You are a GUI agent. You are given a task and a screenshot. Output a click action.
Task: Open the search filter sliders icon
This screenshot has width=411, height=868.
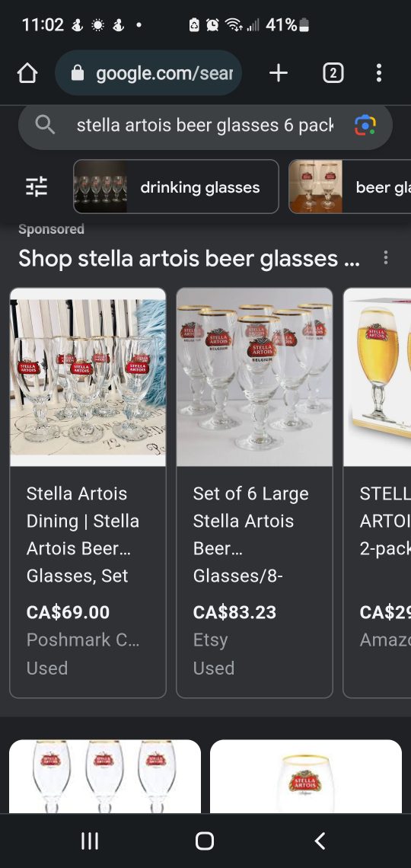[x=37, y=187]
